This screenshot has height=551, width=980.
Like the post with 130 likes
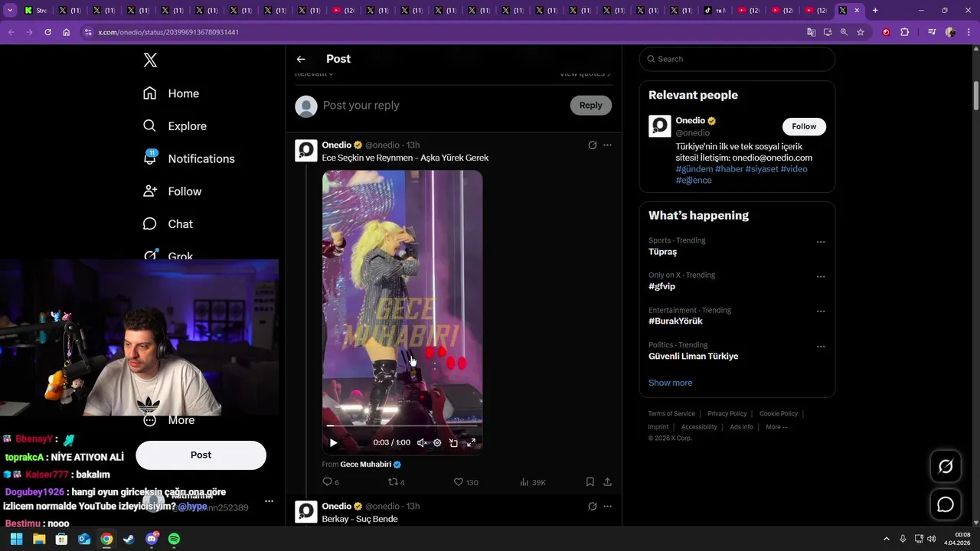[465, 482]
